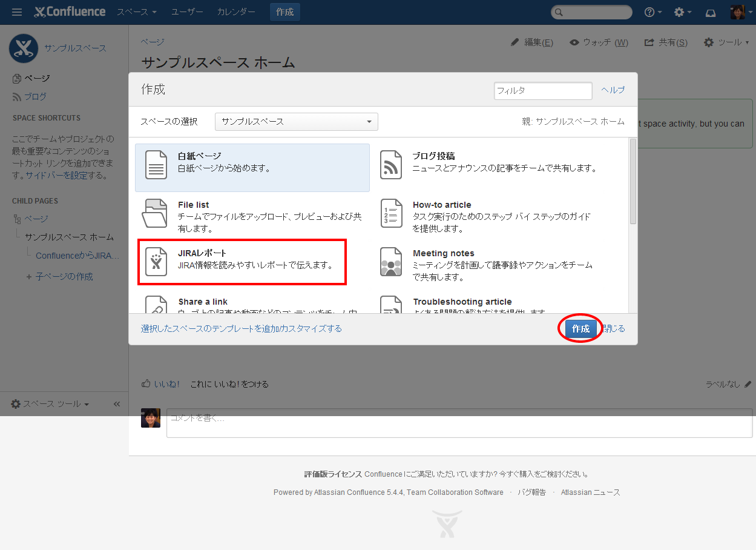
Task: Click the ページ breadcrumb link
Action: 153,42
